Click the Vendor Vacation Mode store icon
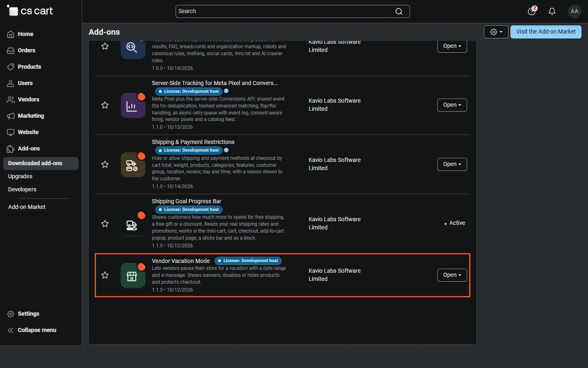 pos(133,276)
